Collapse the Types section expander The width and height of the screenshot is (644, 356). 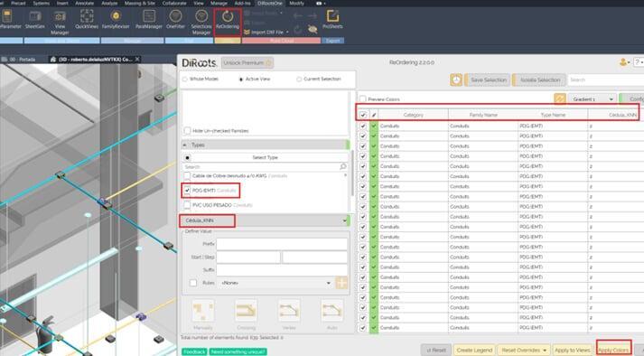click(x=185, y=145)
